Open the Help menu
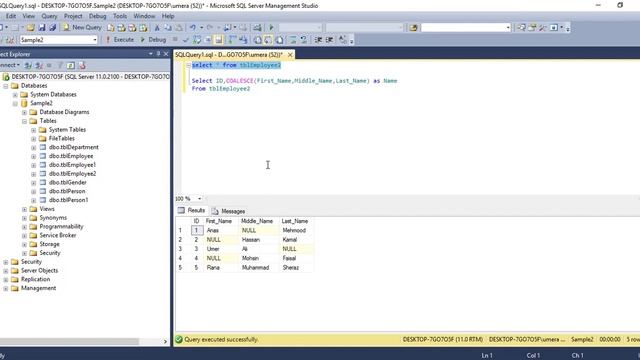Viewport: 640px width, 360px height. [168, 16]
